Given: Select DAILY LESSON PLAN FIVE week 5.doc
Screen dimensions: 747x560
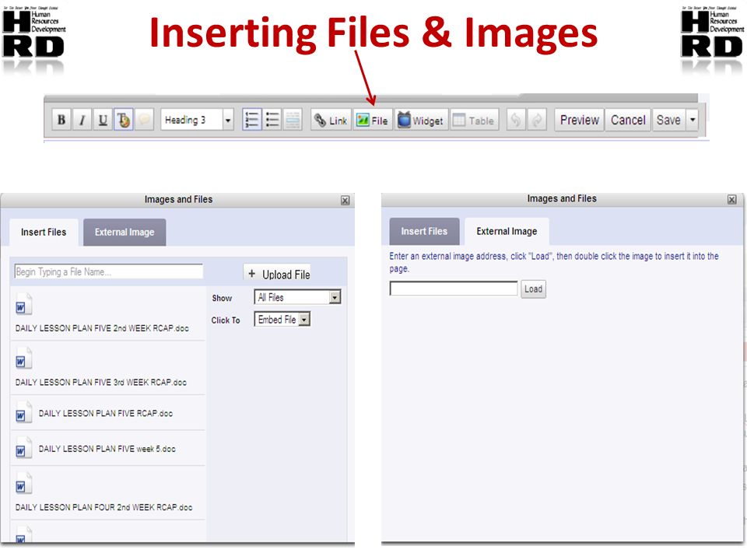Looking at the screenshot, I should [107, 448].
